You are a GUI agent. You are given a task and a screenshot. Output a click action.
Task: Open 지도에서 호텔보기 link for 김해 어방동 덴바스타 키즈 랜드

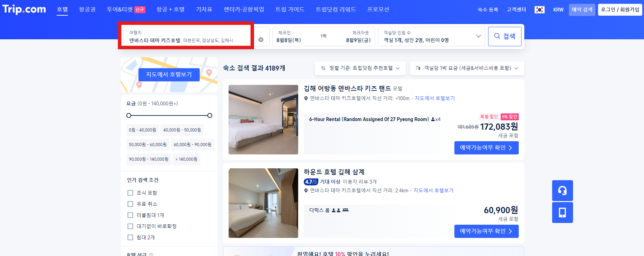pos(435,98)
